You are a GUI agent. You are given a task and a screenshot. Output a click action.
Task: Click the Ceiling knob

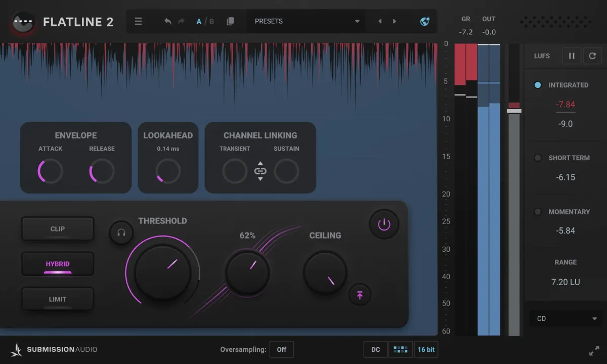[325, 273]
